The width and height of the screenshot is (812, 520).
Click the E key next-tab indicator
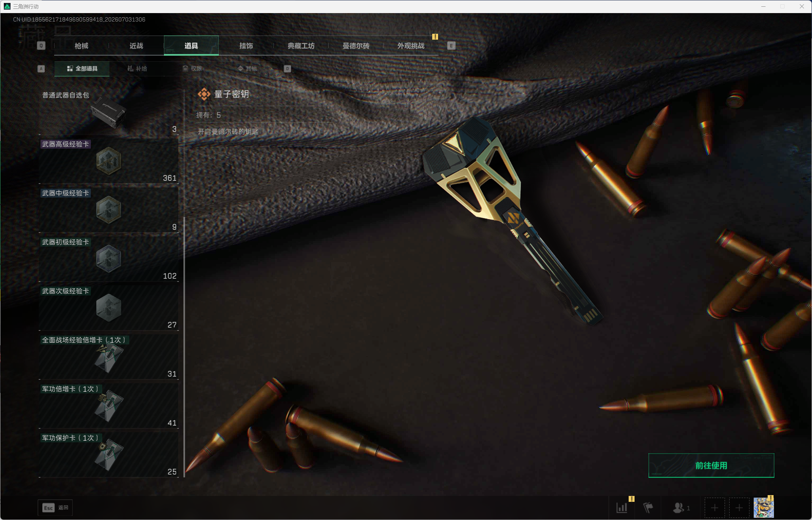pyautogui.click(x=451, y=46)
